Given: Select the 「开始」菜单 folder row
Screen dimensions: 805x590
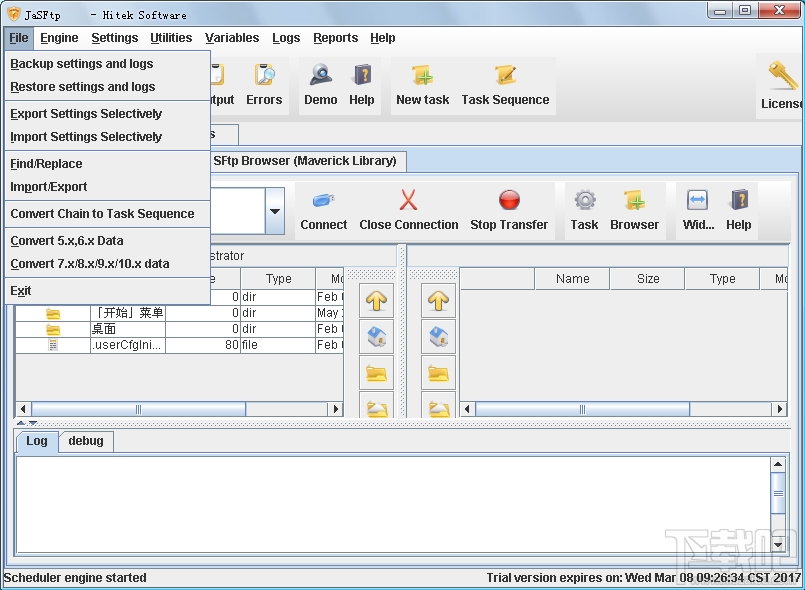Looking at the screenshot, I should click(179, 313).
